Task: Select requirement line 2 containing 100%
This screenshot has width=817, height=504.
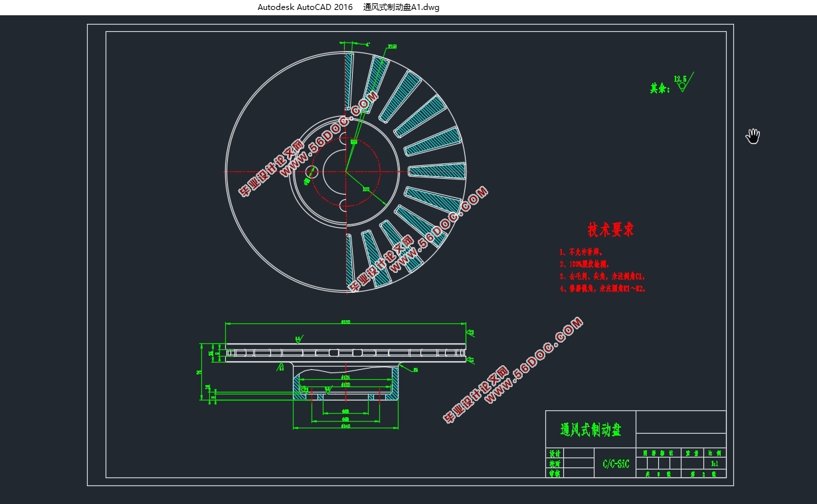Action: click(584, 264)
